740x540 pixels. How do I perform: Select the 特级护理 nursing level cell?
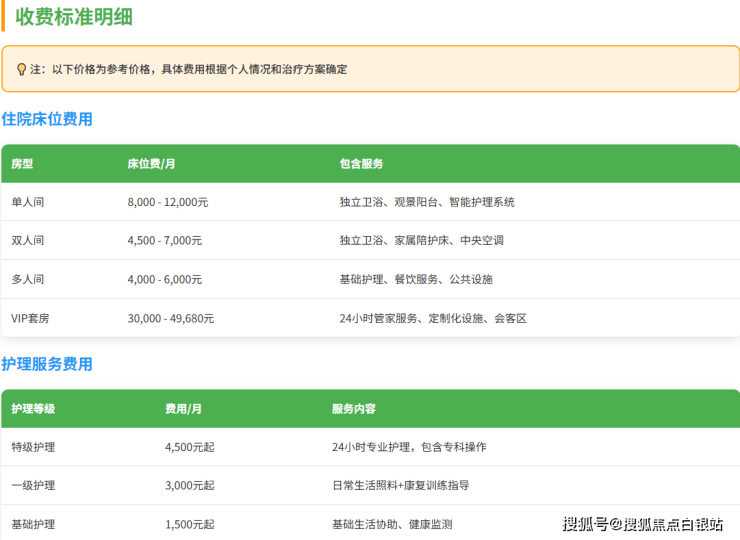click(33, 447)
